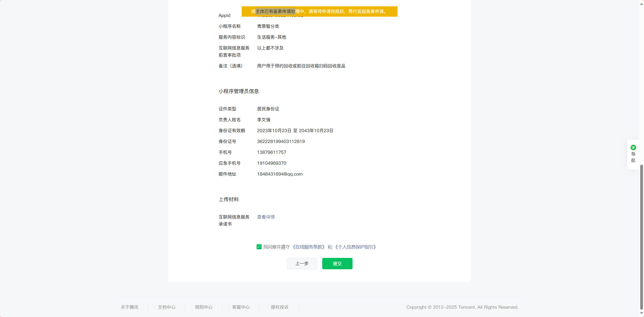Open the 《个人信息保护指引》 link

(x=355, y=247)
